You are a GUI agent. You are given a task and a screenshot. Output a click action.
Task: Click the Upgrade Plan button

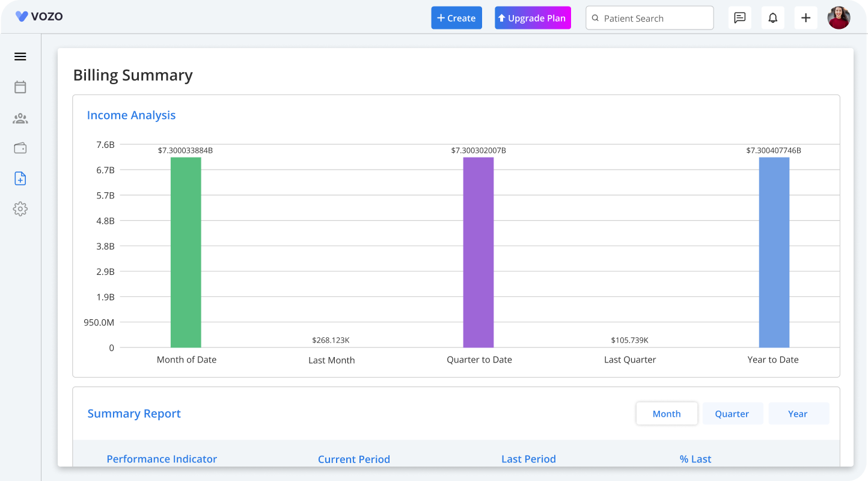[x=533, y=18]
